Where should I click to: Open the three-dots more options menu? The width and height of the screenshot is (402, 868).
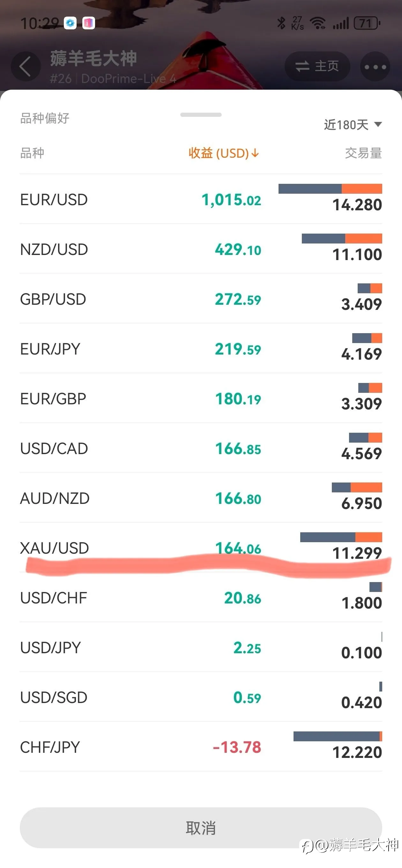[375, 66]
